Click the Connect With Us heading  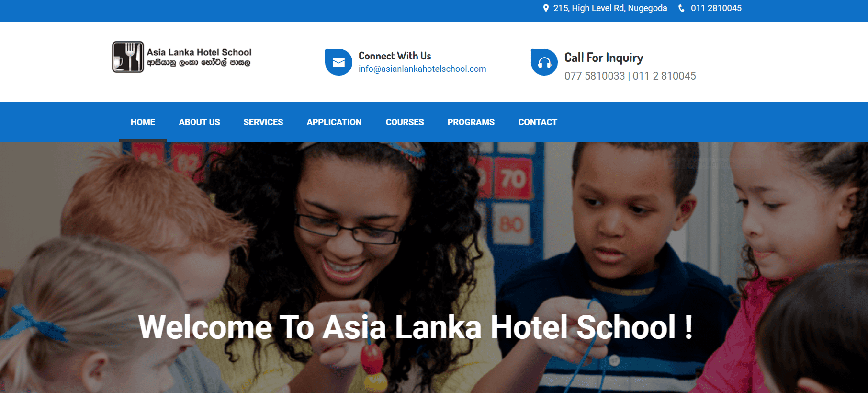point(395,56)
